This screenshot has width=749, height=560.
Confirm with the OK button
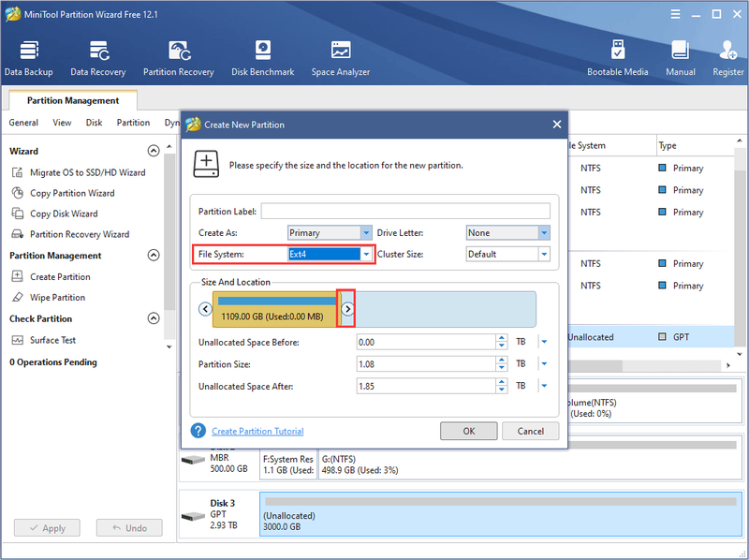tap(469, 431)
